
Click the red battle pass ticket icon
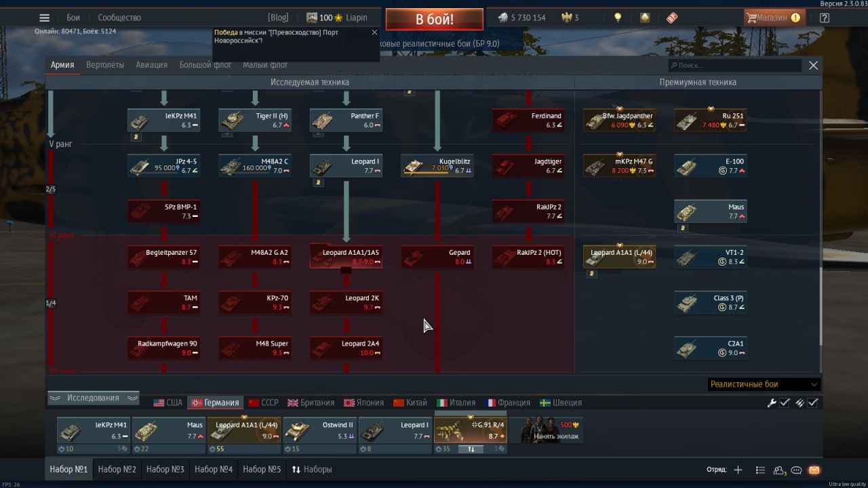(x=672, y=18)
